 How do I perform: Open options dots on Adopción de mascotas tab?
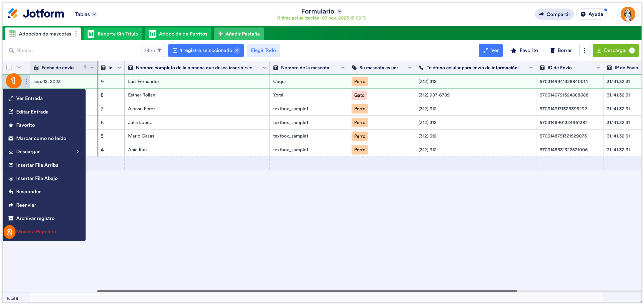[76, 34]
